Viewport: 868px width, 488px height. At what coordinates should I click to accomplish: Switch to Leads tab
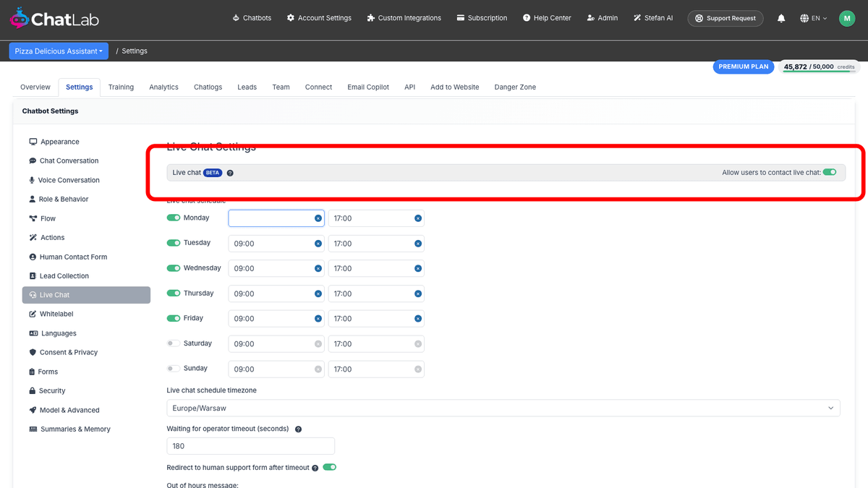pyautogui.click(x=247, y=87)
